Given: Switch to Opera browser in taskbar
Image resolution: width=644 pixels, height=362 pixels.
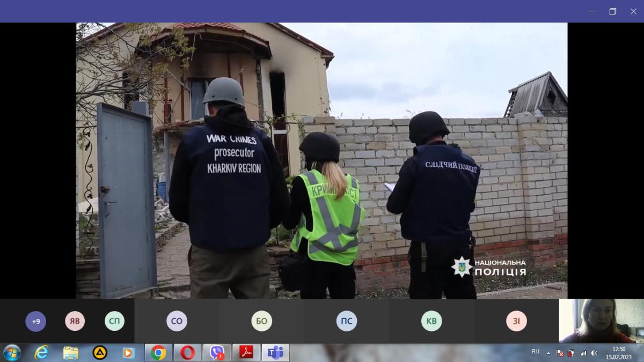Looking at the screenshot, I should point(188,352).
